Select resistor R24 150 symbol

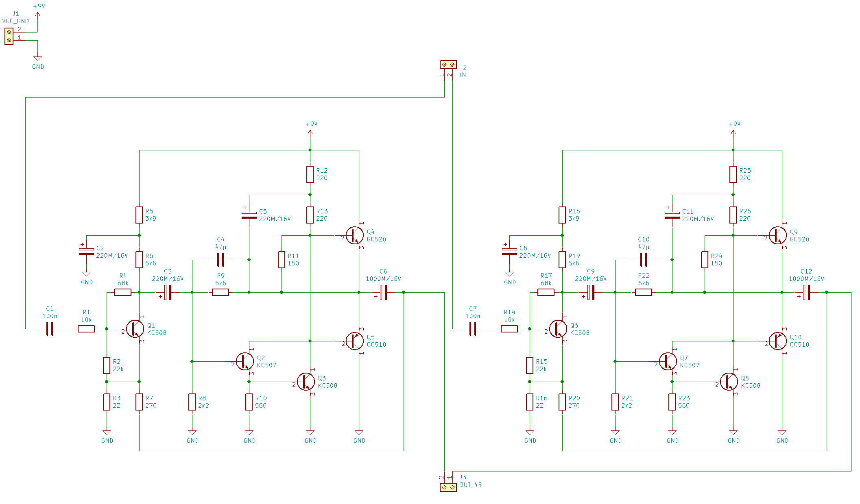(x=705, y=260)
